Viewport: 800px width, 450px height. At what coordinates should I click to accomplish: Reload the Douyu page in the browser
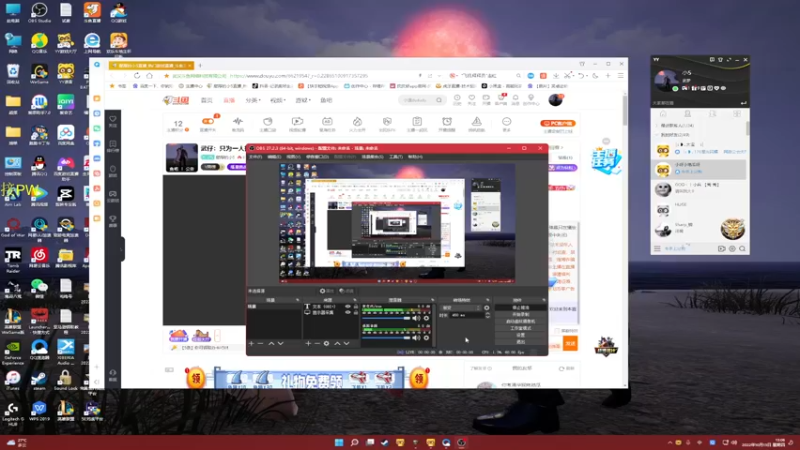click(137, 76)
